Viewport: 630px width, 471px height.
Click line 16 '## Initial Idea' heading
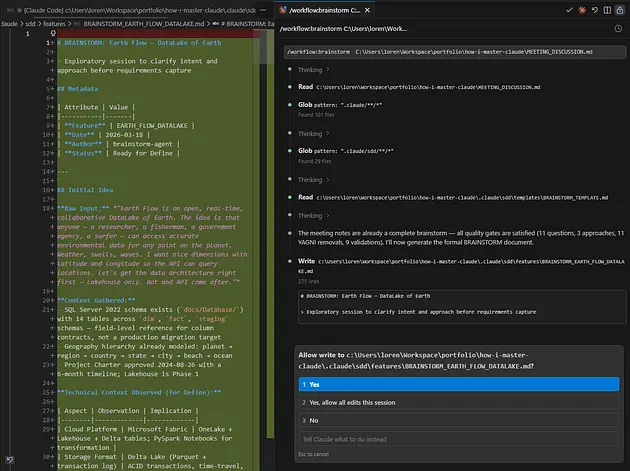(85, 190)
